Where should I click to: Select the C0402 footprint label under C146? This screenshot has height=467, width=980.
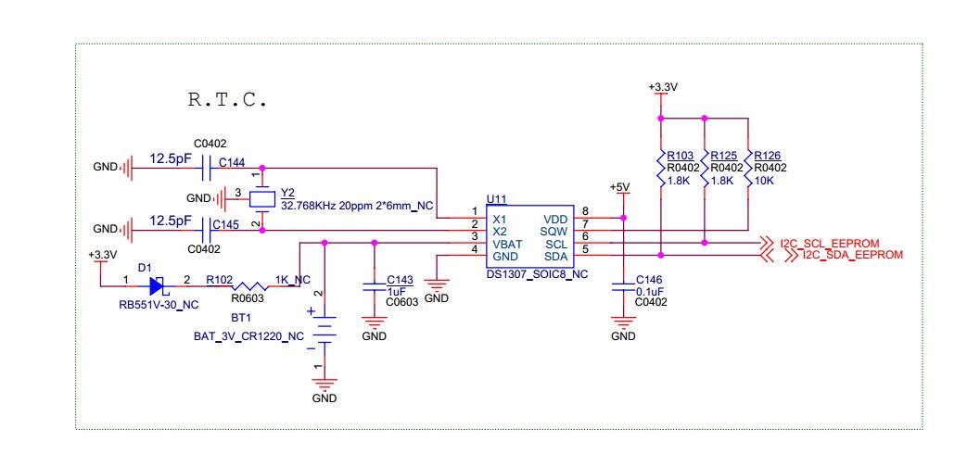[651, 302]
